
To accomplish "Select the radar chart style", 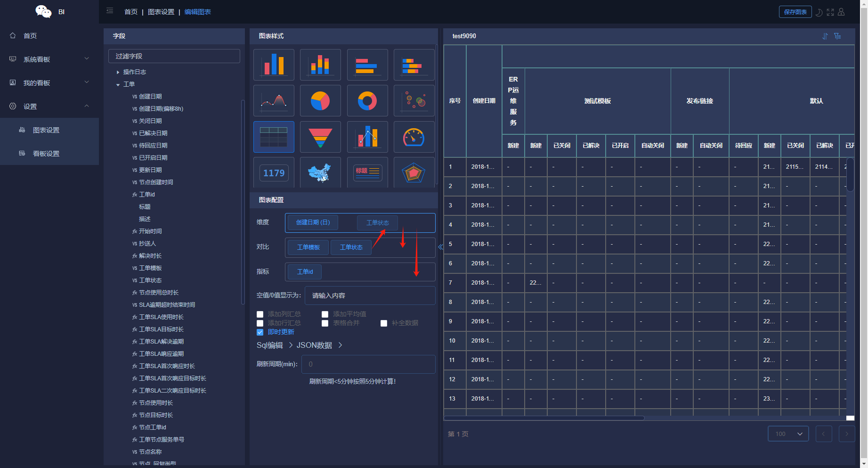I will tap(414, 172).
